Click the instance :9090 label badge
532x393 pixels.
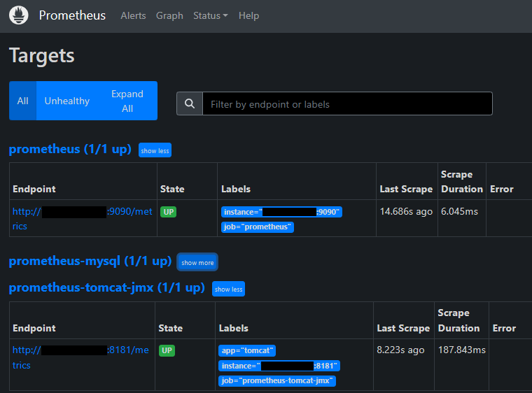281,212
